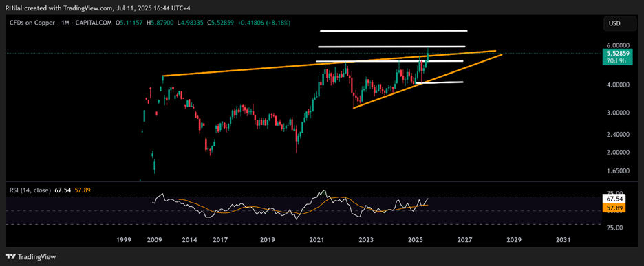This screenshot has width=644, height=266.
Task: Click the TradingView logo at bottom left
Action: coord(31,257)
